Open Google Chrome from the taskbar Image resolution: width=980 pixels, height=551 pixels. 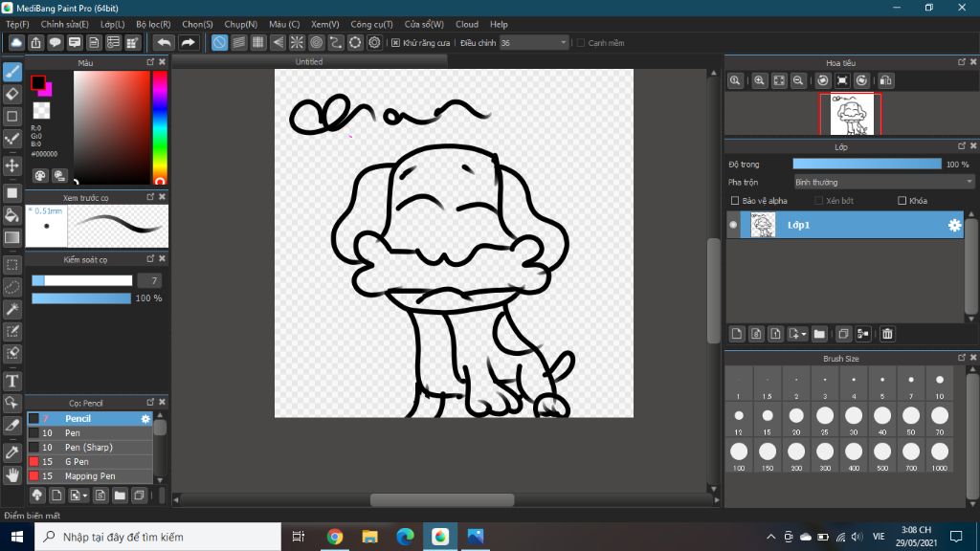tap(334, 537)
